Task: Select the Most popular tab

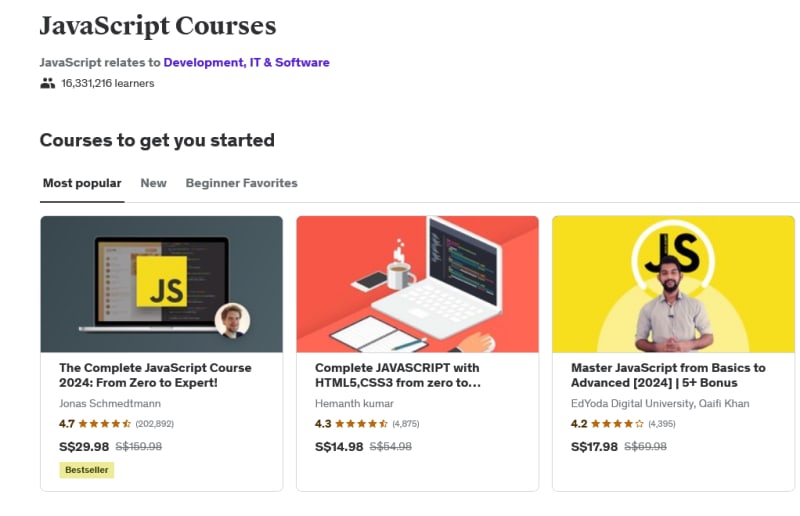Action: point(82,183)
